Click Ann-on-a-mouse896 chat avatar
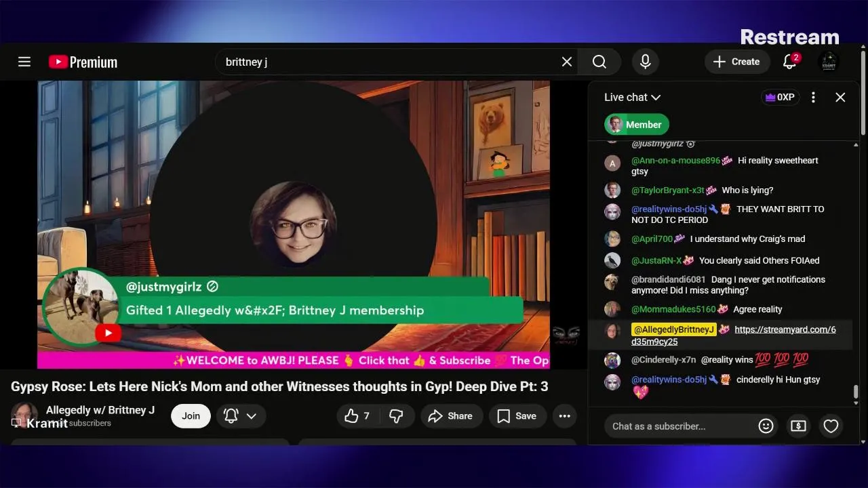868x488 pixels. pyautogui.click(x=612, y=163)
